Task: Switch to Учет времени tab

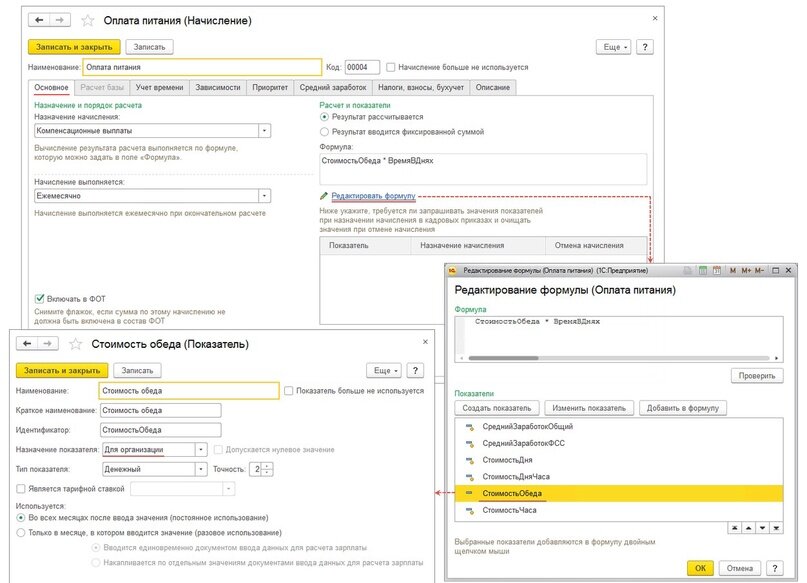Action: pyautogui.click(x=160, y=87)
